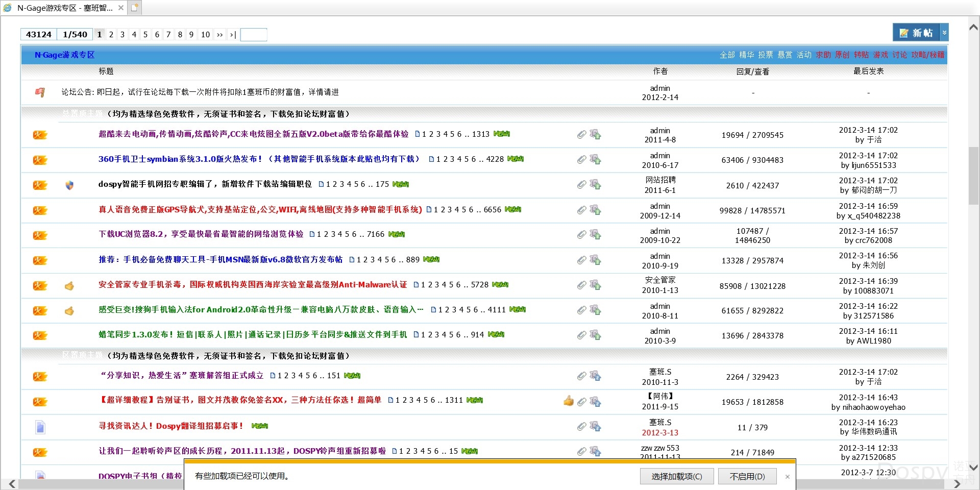
Task: Click image attachment icon on 超酷来去电动画 row
Action: [x=595, y=134]
